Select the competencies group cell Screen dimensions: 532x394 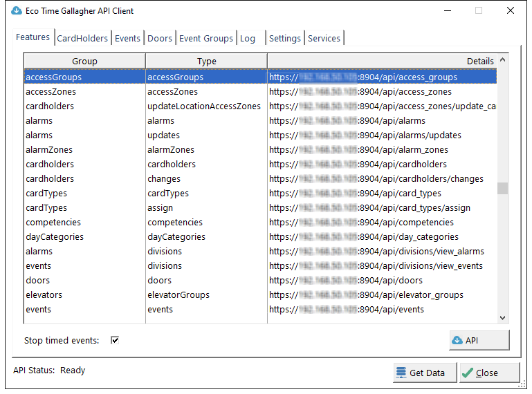point(85,222)
